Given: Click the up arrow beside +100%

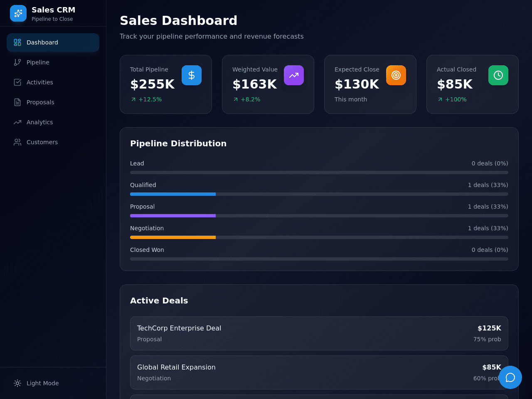Looking at the screenshot, I should click(x=440, y=99).
